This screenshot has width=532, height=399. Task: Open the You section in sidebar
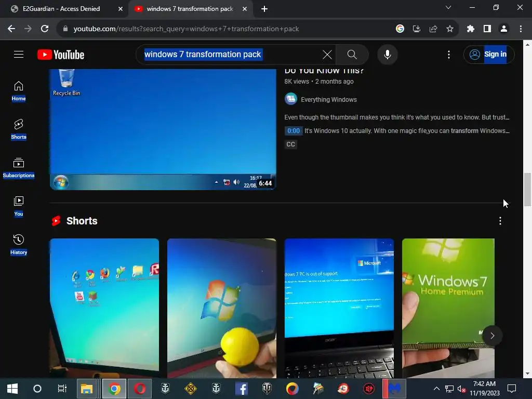tap(19, 206)
